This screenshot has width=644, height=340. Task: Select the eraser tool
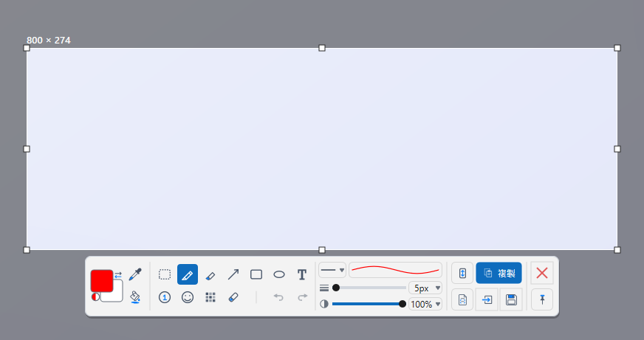(x=233, y=297)
